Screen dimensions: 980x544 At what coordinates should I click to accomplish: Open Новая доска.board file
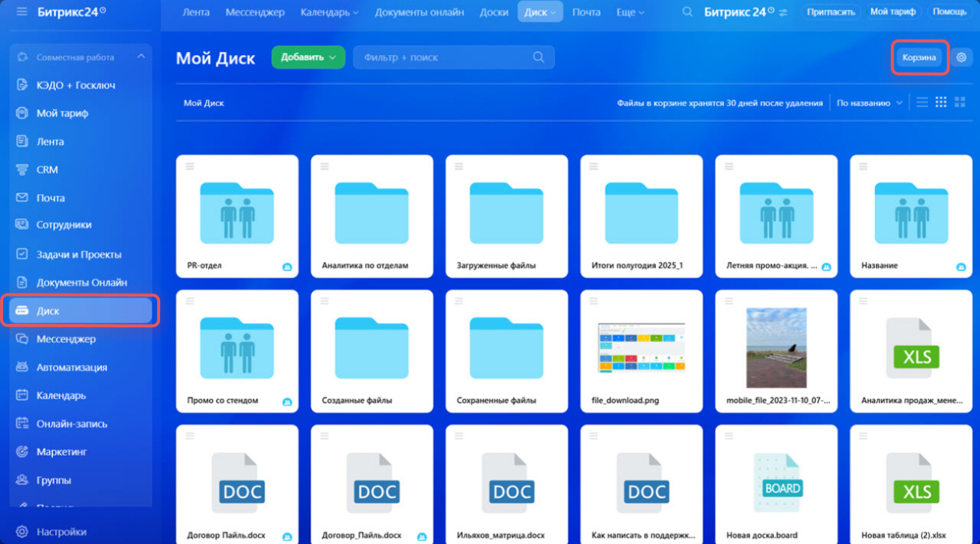[x=776, y=484]
